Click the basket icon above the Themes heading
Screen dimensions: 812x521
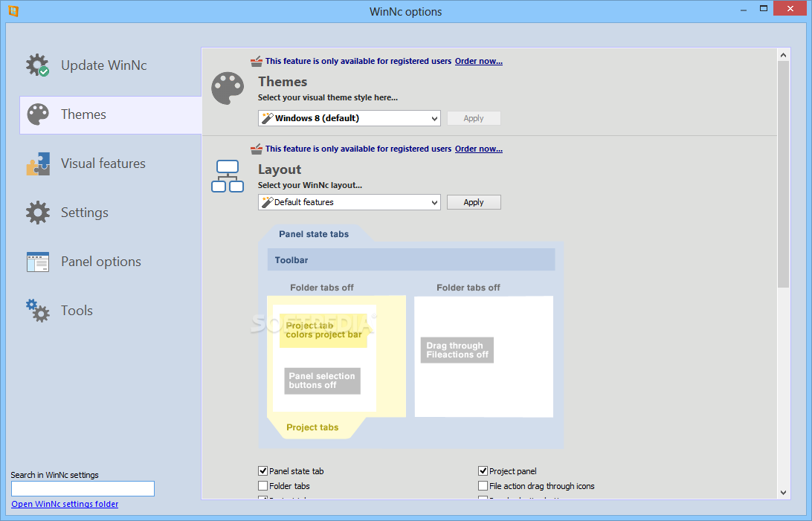257,62
